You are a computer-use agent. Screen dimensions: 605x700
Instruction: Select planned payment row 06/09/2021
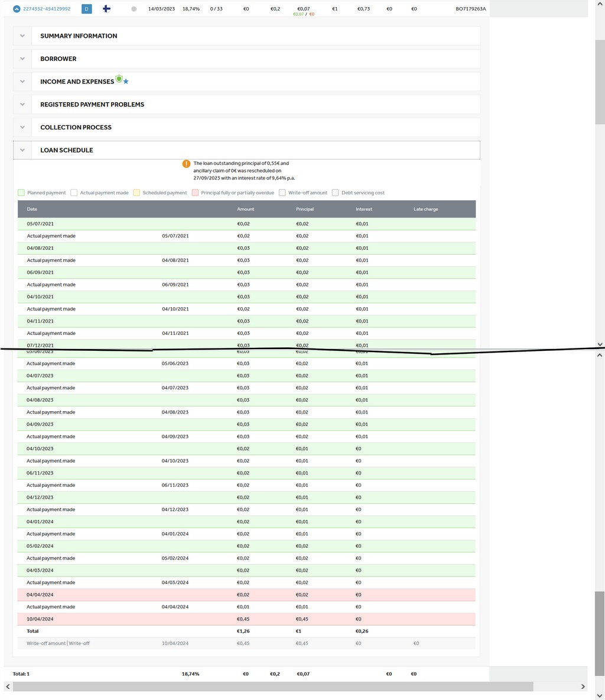tap(246, 272)
